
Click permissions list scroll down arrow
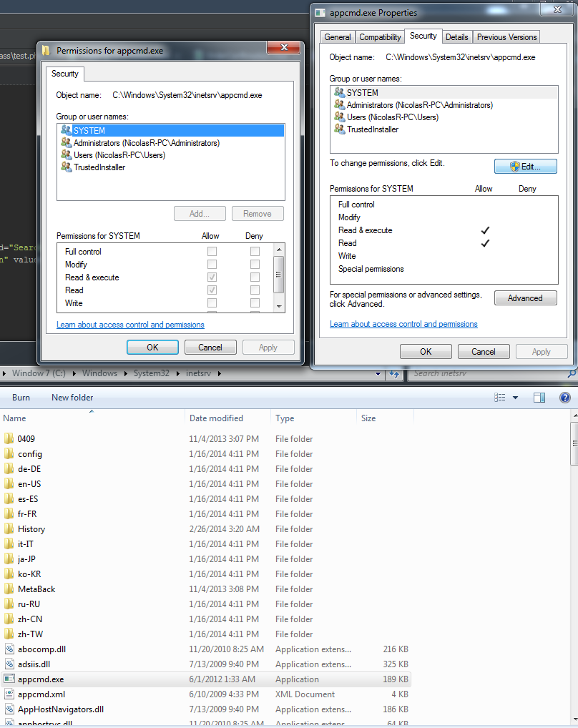tap(279, 306)
